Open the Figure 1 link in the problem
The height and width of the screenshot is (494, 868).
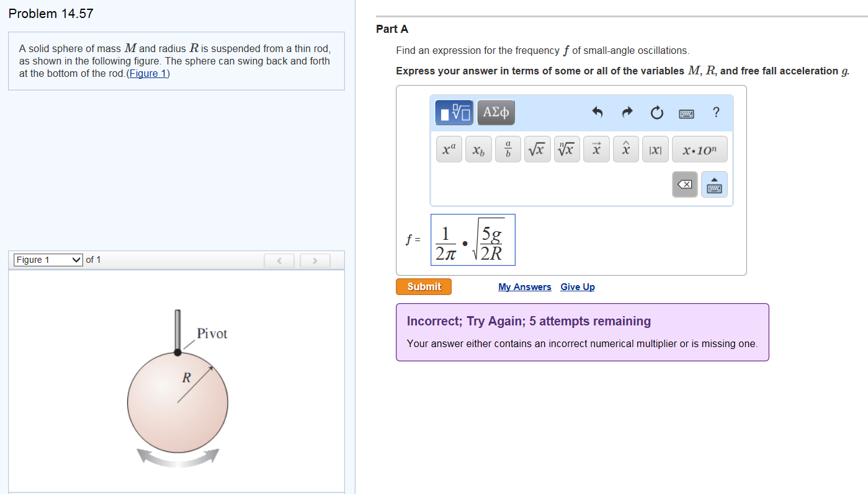pos(148,73)
